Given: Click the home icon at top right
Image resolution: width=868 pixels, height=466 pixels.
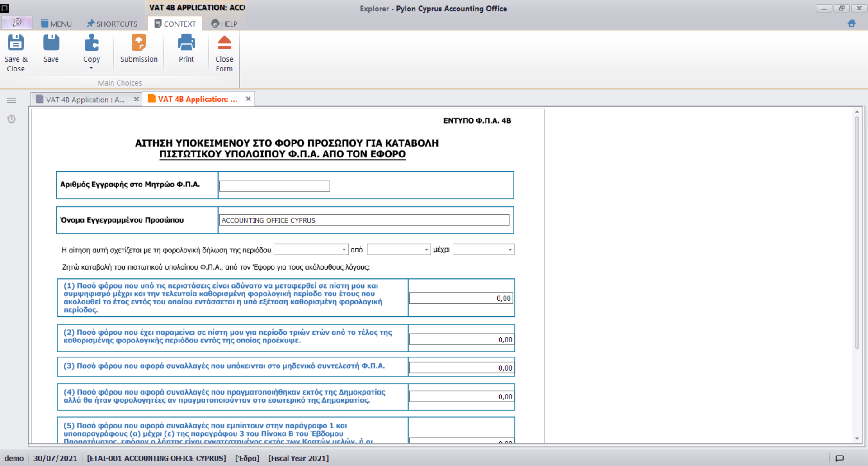Looking at the screenshot, I should [851, 24].
